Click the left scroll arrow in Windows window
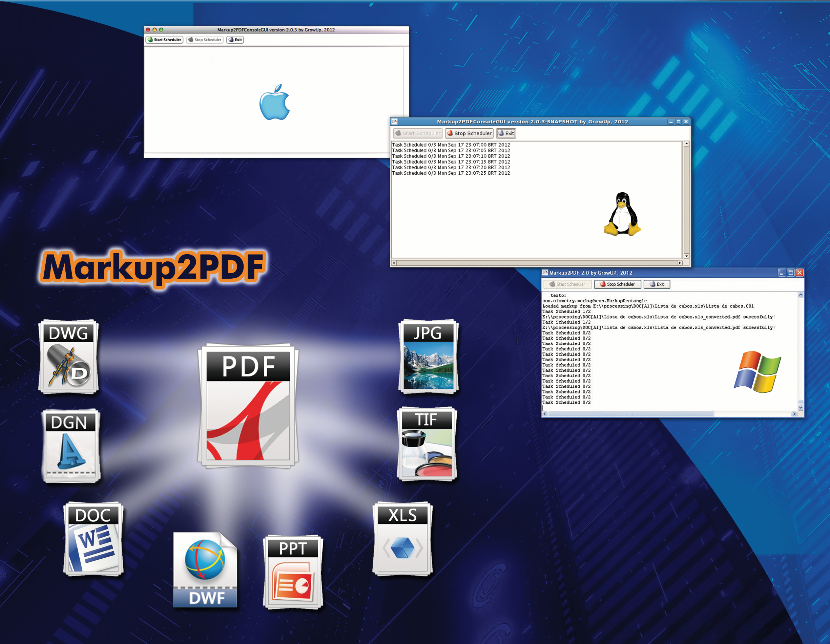 click(545, 414)
